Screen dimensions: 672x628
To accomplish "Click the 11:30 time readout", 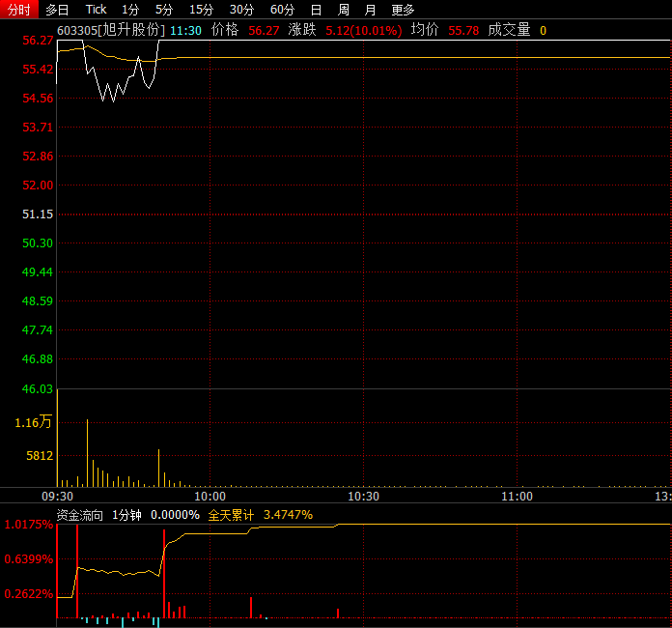I will click(185, 31).
